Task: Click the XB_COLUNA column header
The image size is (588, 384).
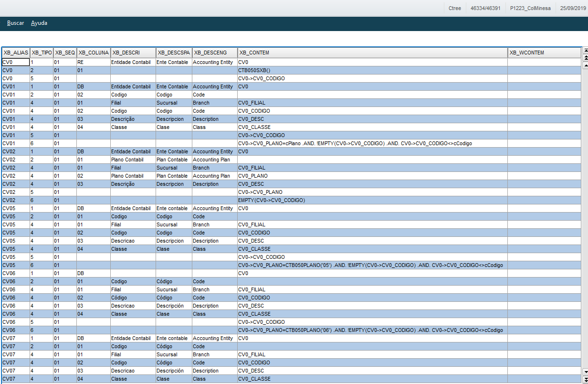Action: [94, 53]
